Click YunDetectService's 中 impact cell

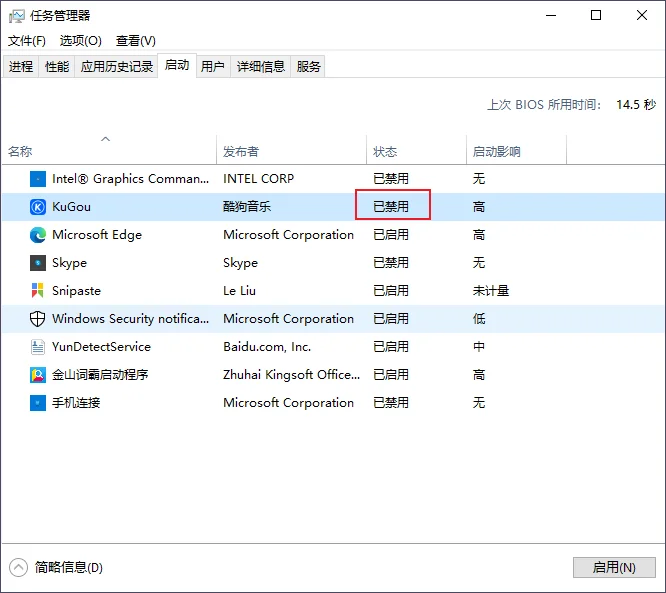(479, 347)
